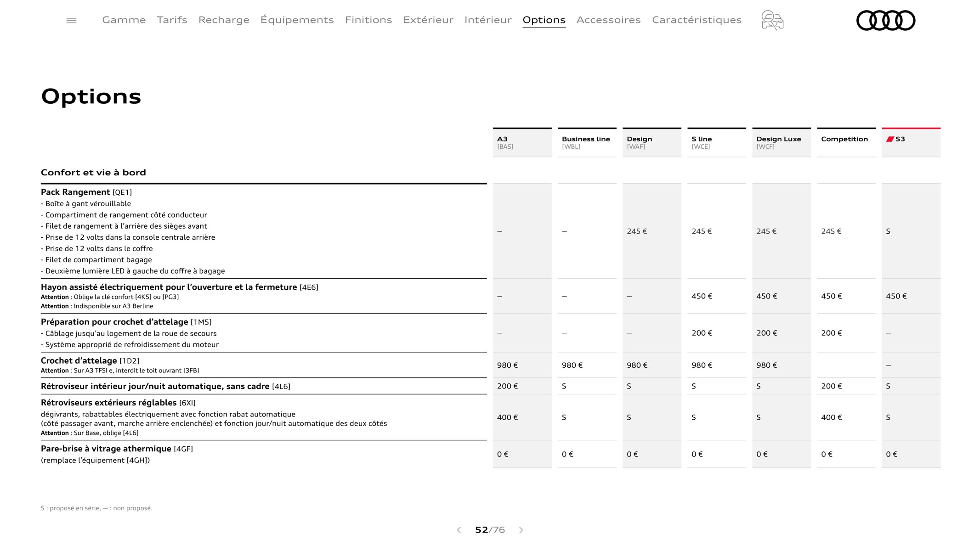
Task: Click the S line [WCE] column header
Action: coord(717,143)
